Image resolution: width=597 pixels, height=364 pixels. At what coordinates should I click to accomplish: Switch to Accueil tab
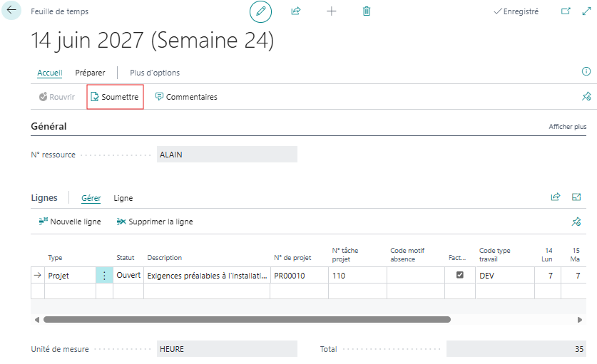pos(49,73)
